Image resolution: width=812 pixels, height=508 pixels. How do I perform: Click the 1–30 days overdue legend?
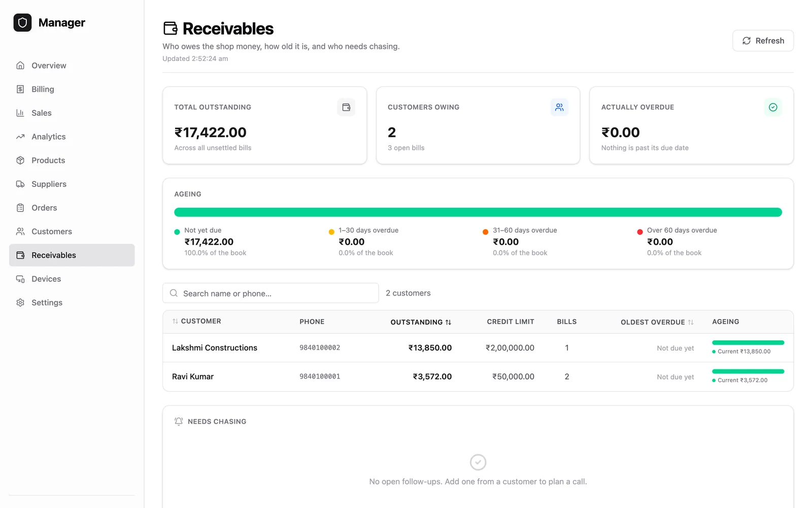pos(363,241)
